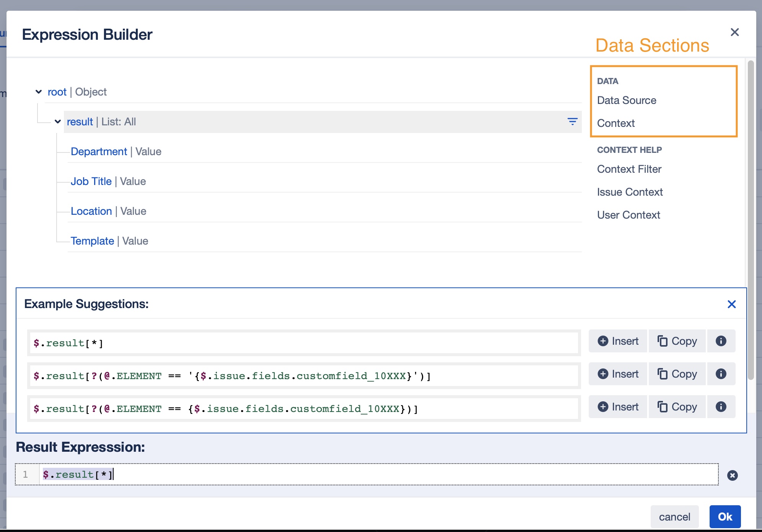Viewport: 762px width, 532px height.
Task: Confirm with the Ok button
Action: point(725,516)
